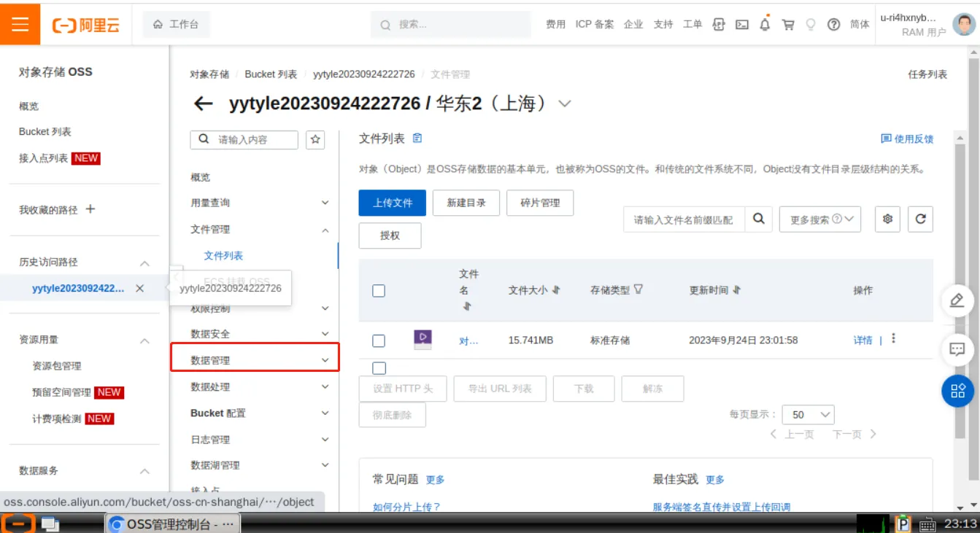Expand 用量查询 menu section

(x=325, y=203)
